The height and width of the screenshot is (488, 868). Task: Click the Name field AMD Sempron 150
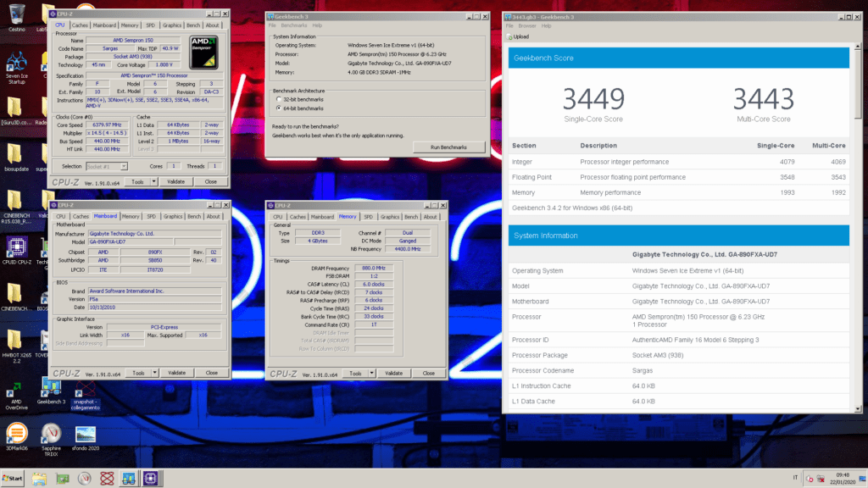133,41
